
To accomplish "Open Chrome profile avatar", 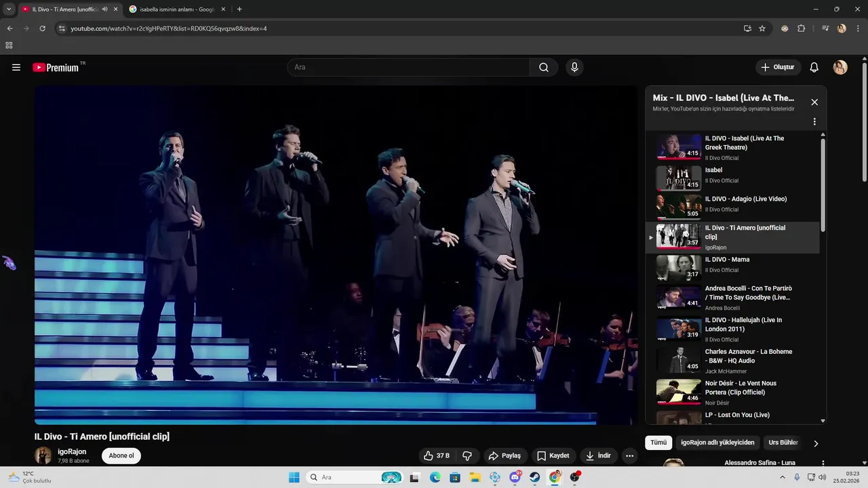I will pyautogui.click(x=842, y=28).
